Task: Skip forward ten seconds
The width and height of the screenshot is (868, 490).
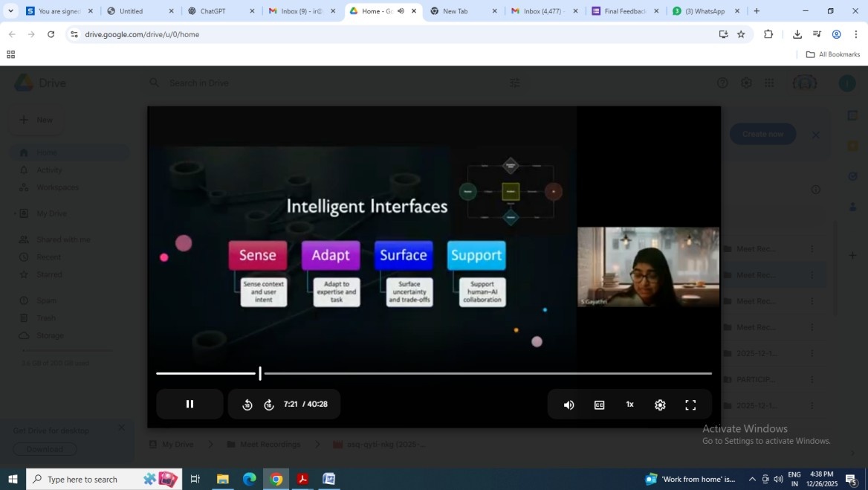Action: pos(269,404)
